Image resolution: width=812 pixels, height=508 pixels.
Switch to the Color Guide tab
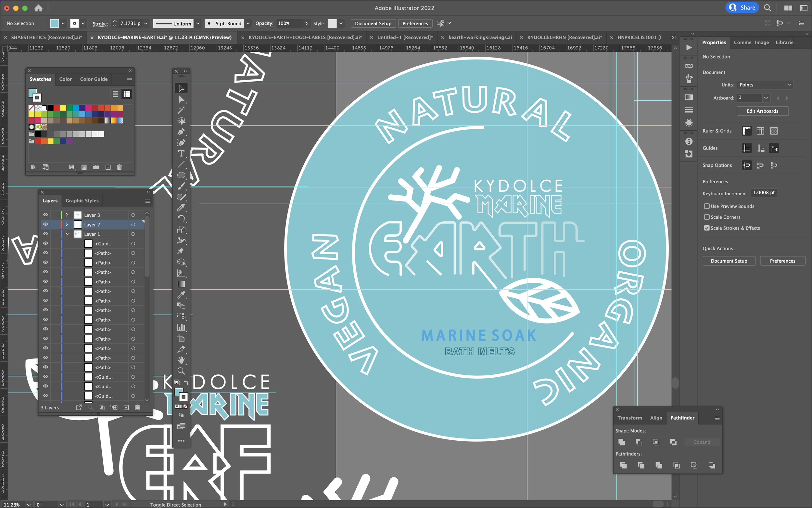[94, 79]
